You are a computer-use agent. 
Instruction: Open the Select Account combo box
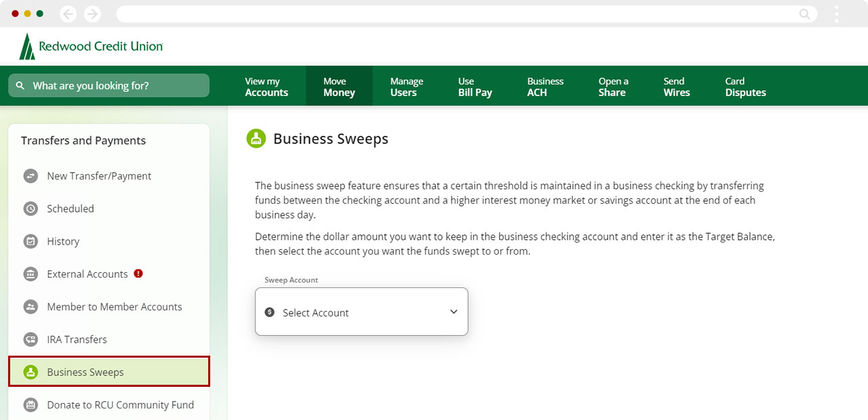coord(361,312)
